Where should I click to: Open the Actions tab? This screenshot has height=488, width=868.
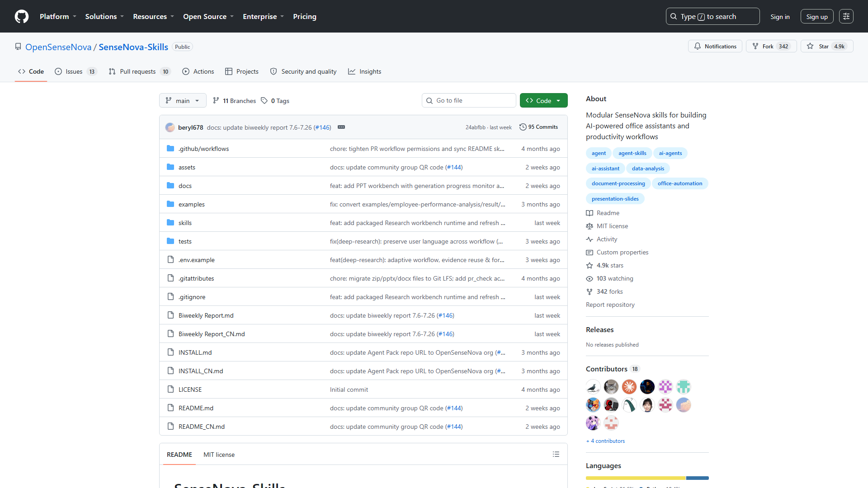coord(198,72)
